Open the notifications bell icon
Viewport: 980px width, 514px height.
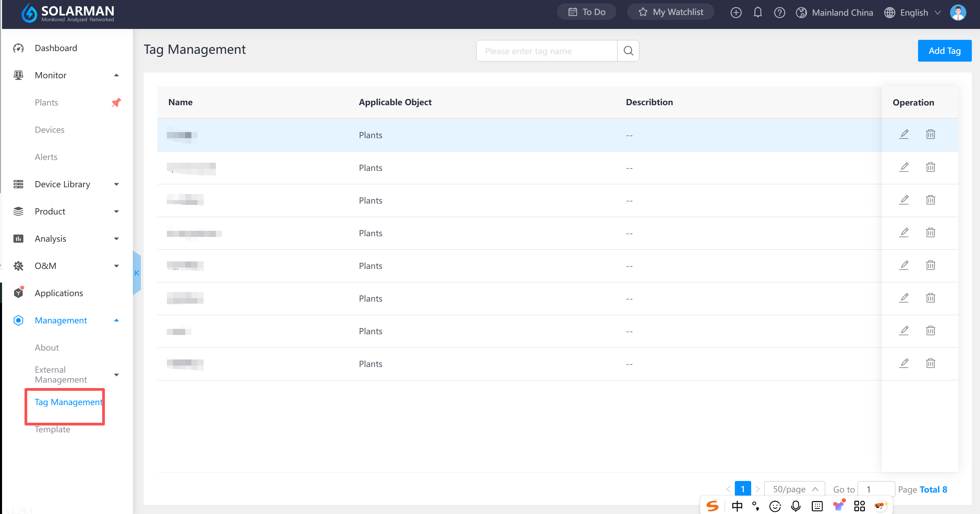coord(757,12)
